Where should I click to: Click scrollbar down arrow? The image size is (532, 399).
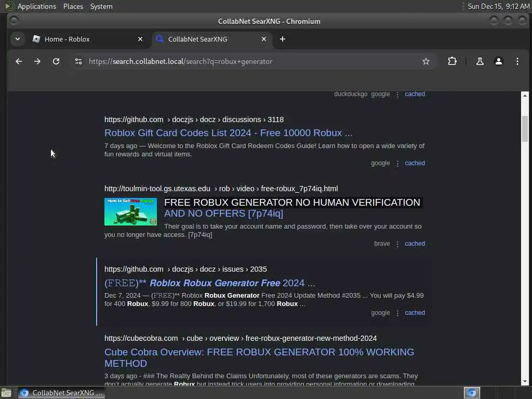[x=525, y=381]
